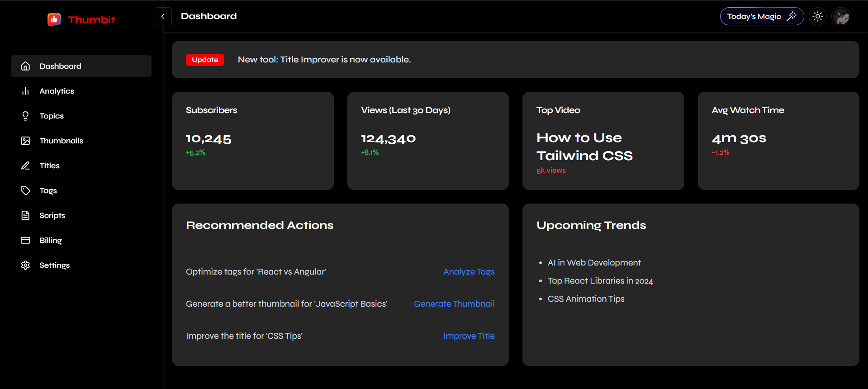The image size is (868, 389).
Task: Click 'Top React Libraries in 2024' trend
Action: (600, 281)
